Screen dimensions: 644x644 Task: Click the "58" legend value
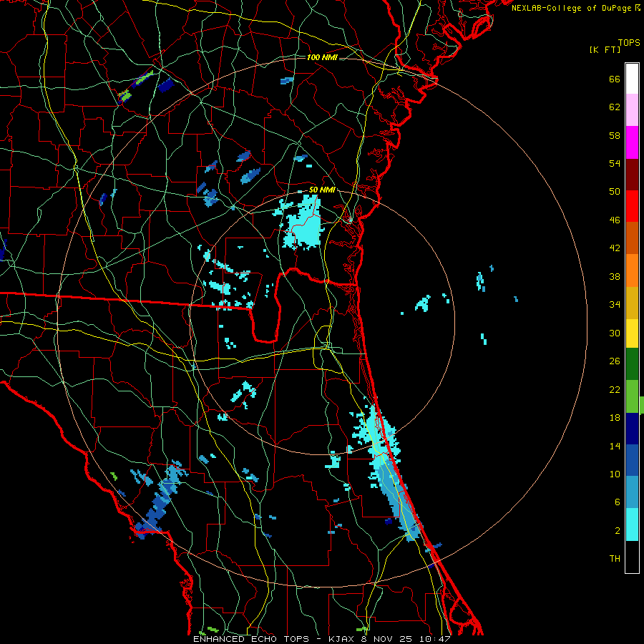coord(615,135)
